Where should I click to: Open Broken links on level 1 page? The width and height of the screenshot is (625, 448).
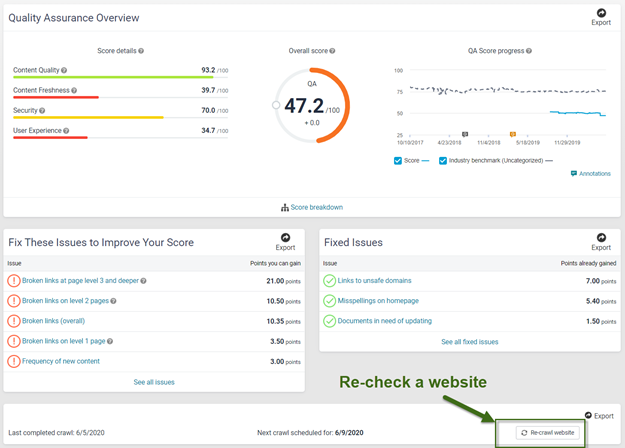coord(64,341)
